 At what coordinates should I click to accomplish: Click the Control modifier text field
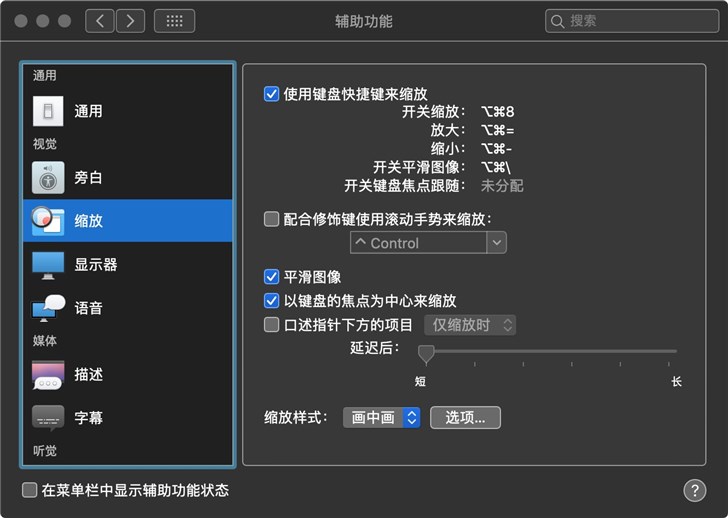point(418,243)
